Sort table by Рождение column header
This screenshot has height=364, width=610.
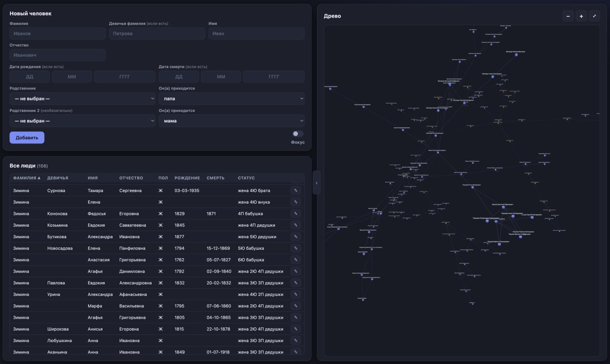coord(187,178)
